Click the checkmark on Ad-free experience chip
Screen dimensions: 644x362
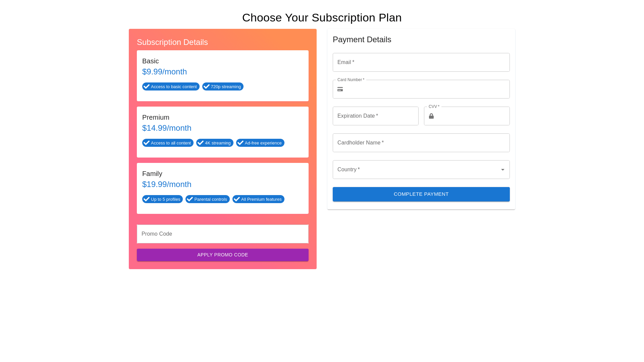point(240,143)
